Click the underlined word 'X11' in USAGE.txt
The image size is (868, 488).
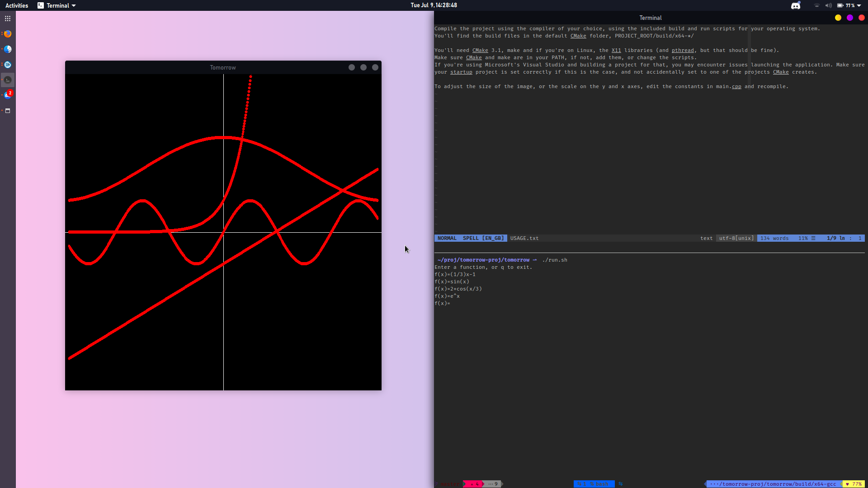(616, 50)
